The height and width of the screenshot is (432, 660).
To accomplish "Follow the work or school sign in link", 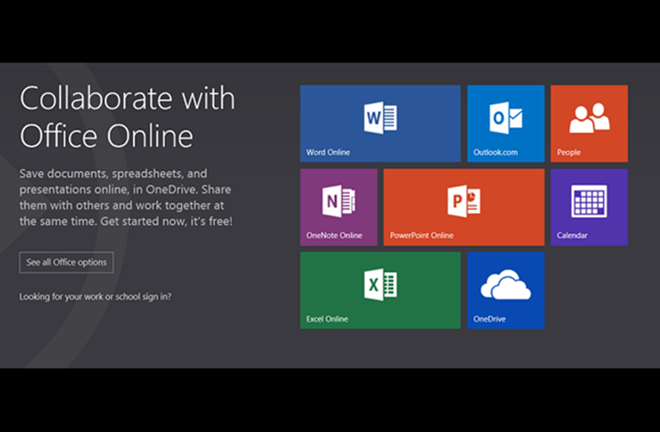I will (x=95, y=297).
